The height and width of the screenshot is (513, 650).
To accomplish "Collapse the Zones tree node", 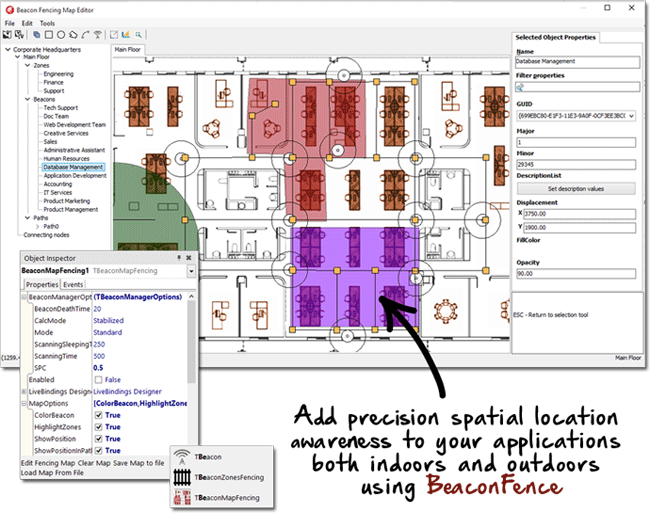I will click(27, 65).
